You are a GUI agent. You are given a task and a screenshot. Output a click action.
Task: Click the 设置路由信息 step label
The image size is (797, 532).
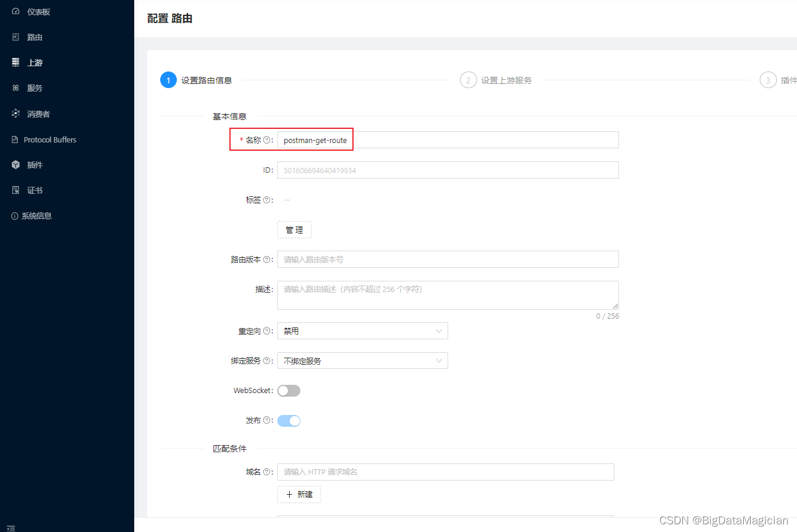[x=206, y=80]
